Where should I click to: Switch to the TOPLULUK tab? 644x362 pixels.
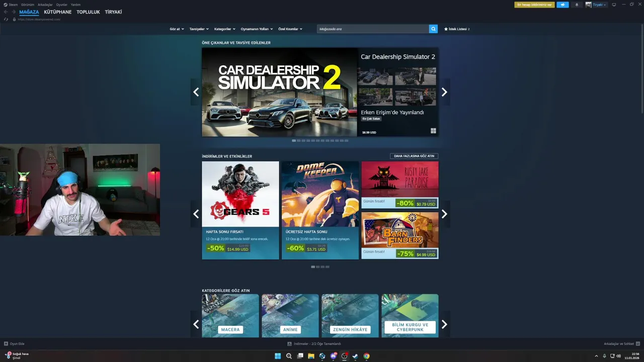point(88,12)
